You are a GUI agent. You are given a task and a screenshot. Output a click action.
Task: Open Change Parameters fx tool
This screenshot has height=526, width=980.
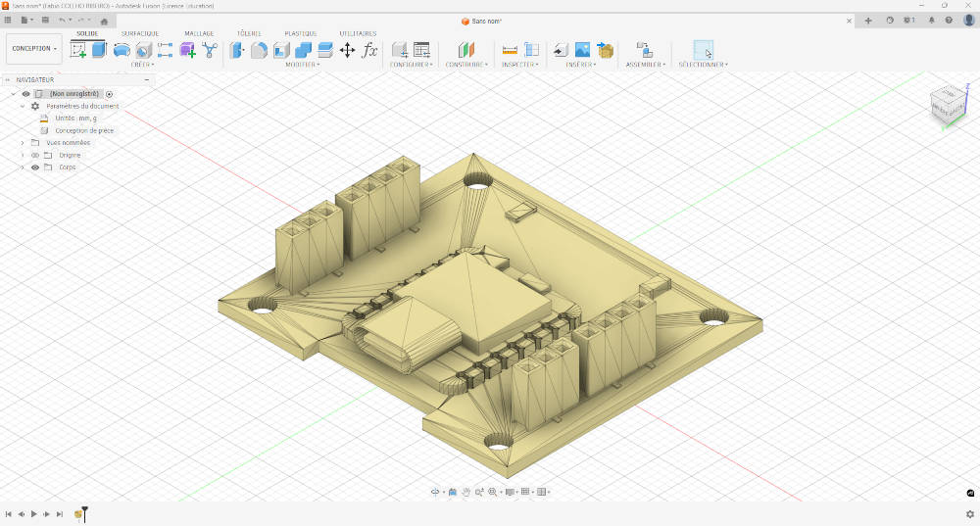tap(369, 50)
